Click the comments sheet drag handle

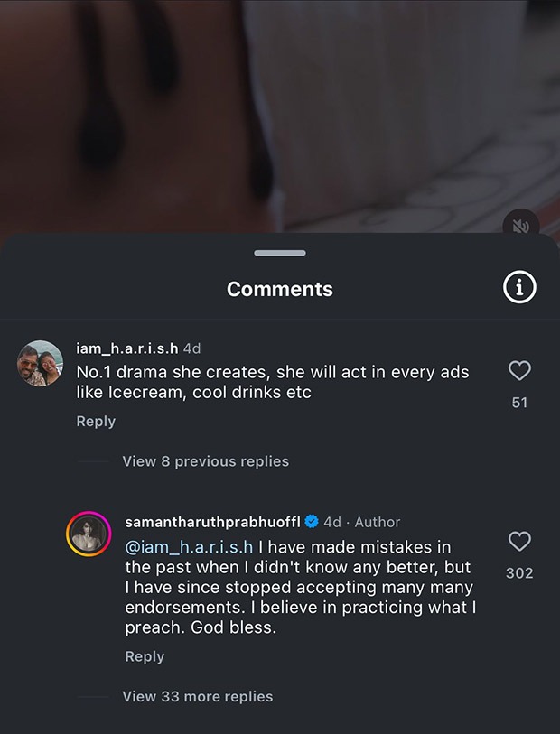pyautogui.click(x=280, y=254)
